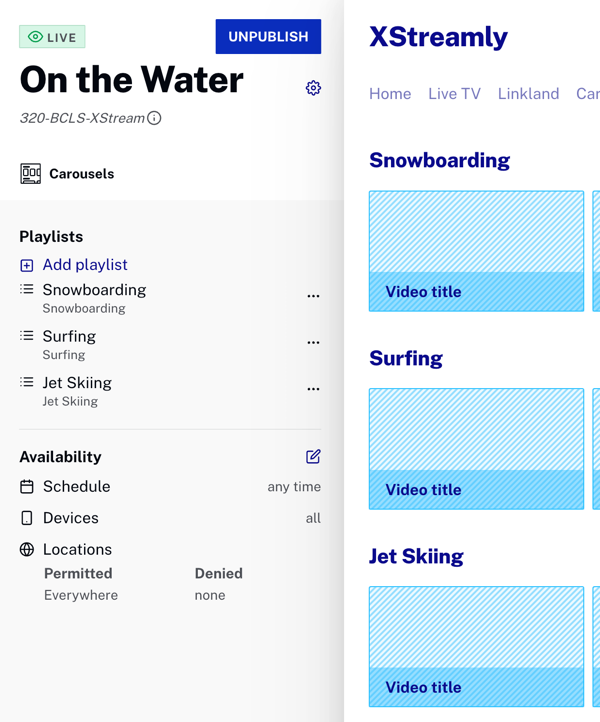Image resolution: width=600 pixels, height=722 pixels.
Task: Click the plus icon for Add playlist
Action: [x=27, y=265]
